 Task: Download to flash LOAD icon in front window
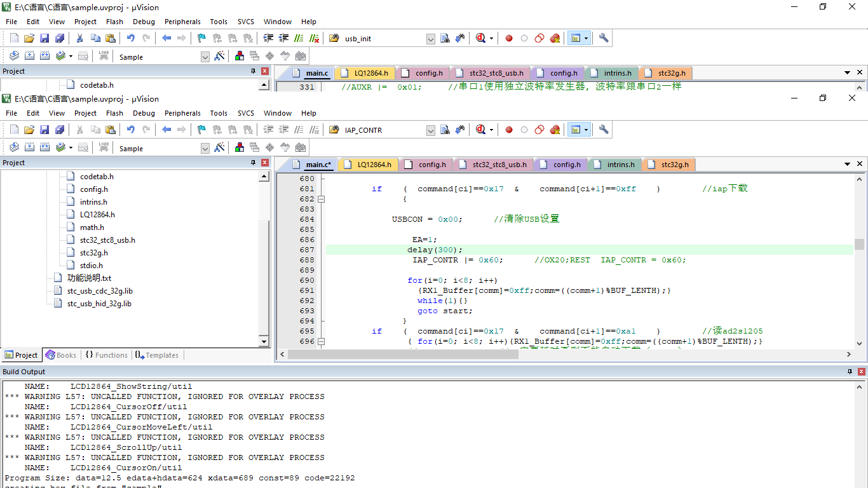tap(104, 147)
